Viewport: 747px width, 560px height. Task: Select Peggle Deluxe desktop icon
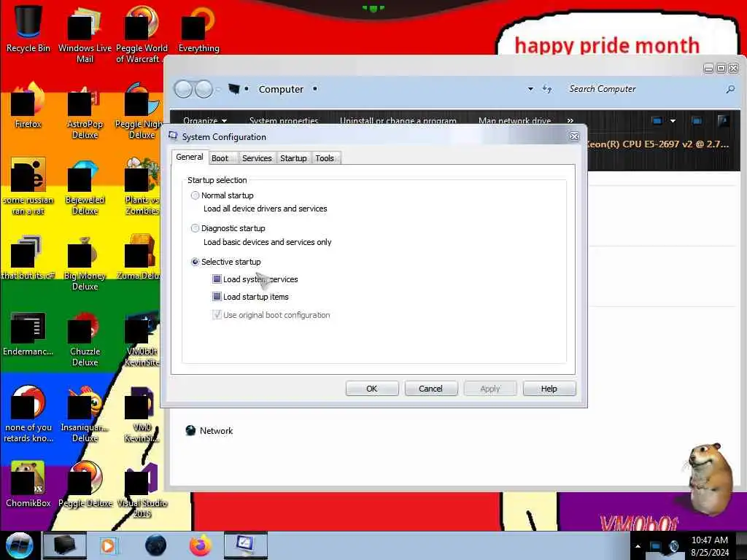click(x=85, y=484)
